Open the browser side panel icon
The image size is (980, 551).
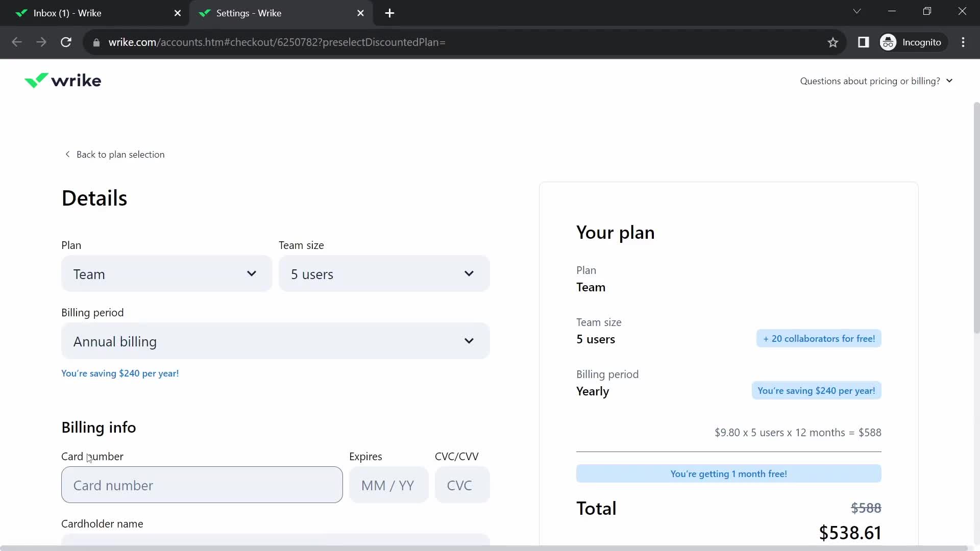[864, 42]
